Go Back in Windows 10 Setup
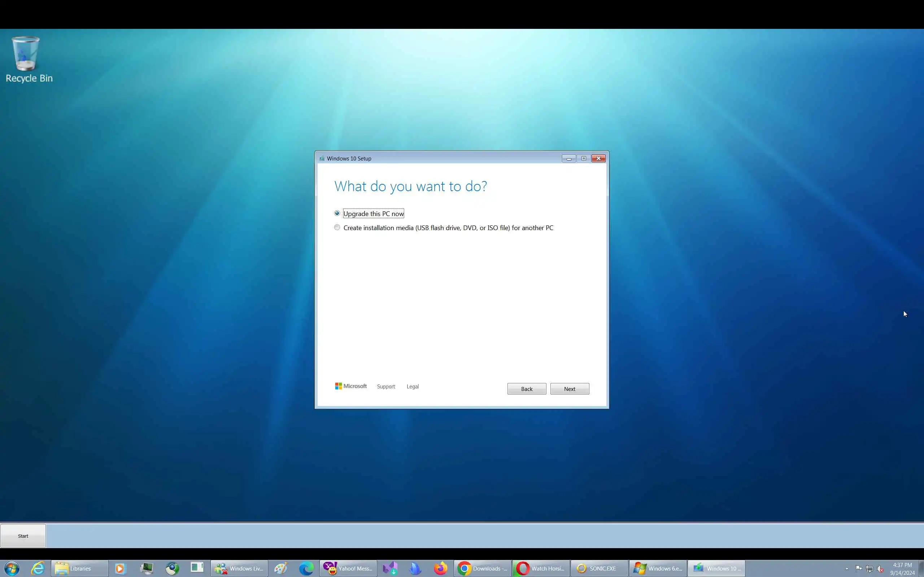924x577 pixels. (527, 388)
